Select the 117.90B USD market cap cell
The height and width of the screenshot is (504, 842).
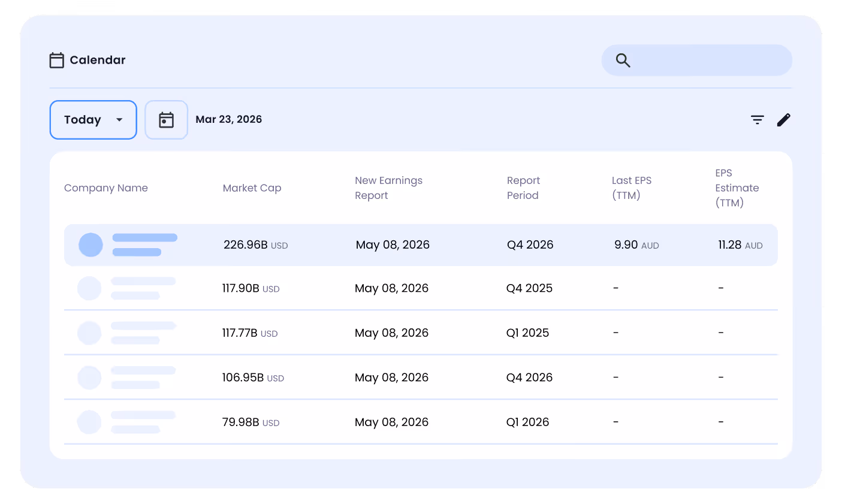click(251, 288)
